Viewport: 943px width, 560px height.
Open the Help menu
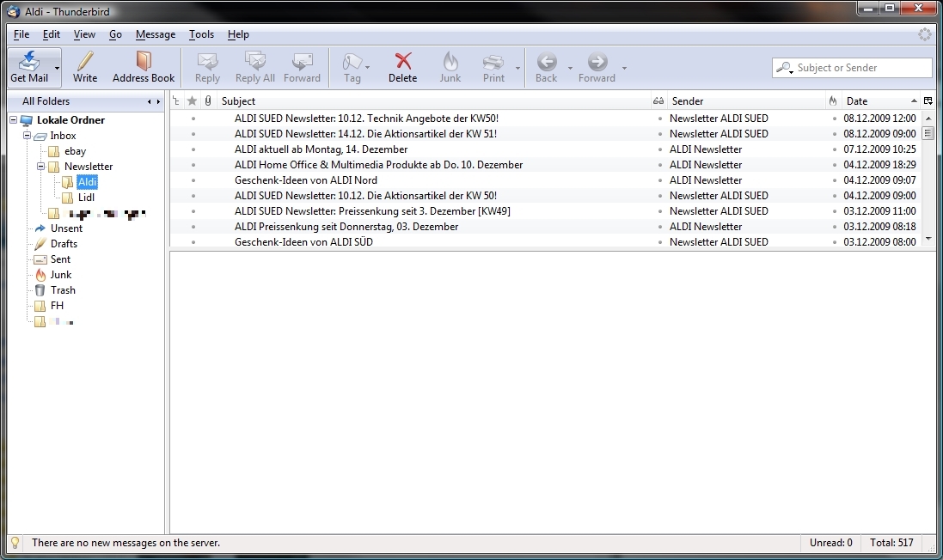coord(238,34)
